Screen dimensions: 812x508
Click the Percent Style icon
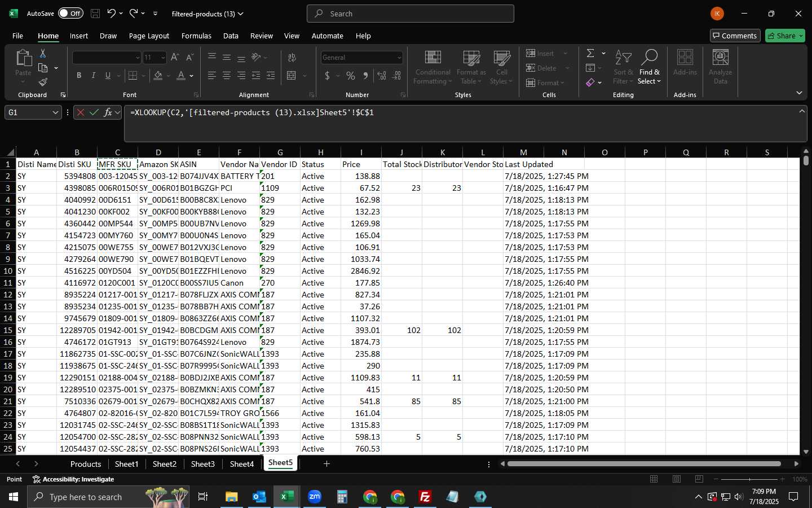click(351, 75)
